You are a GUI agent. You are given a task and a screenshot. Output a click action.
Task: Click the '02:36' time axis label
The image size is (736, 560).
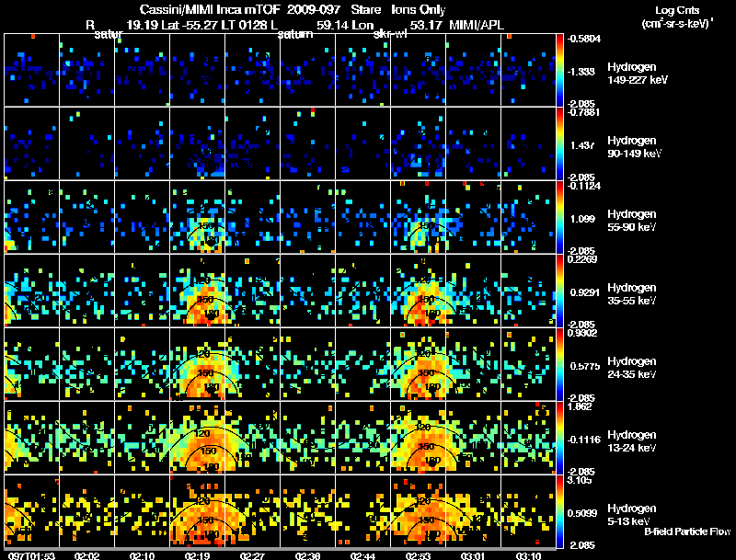[x=307, y=555]
